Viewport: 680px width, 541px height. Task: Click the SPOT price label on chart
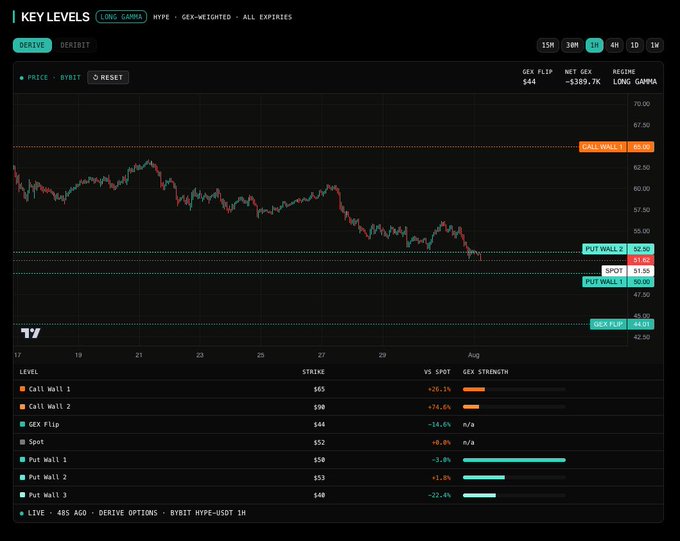click(x=614, y=271)
